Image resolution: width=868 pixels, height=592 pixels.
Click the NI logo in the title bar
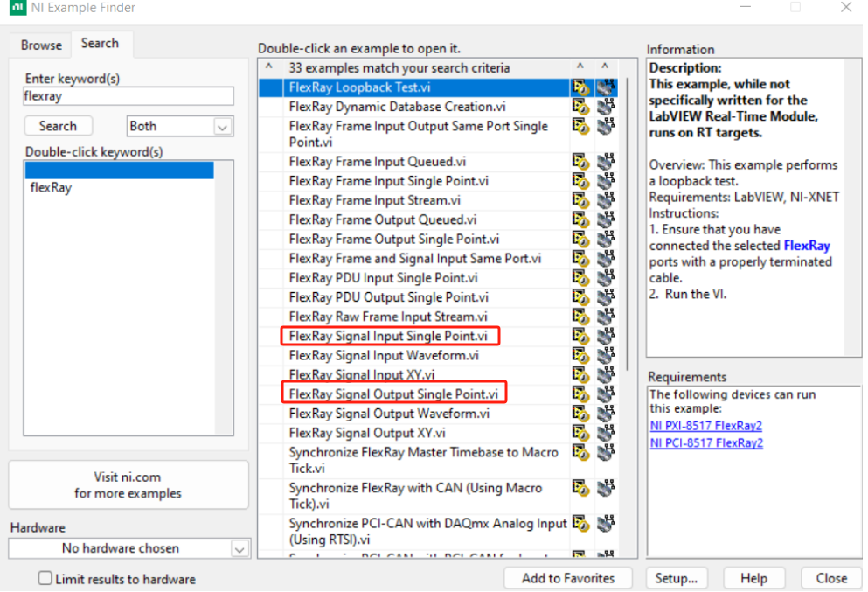pyautogui.click(x=17, y=7)
